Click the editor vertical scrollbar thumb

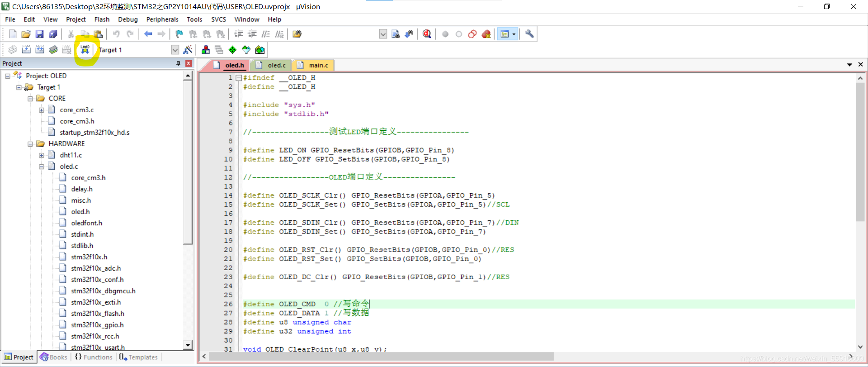pyautogui.click(x=860, y=152)
